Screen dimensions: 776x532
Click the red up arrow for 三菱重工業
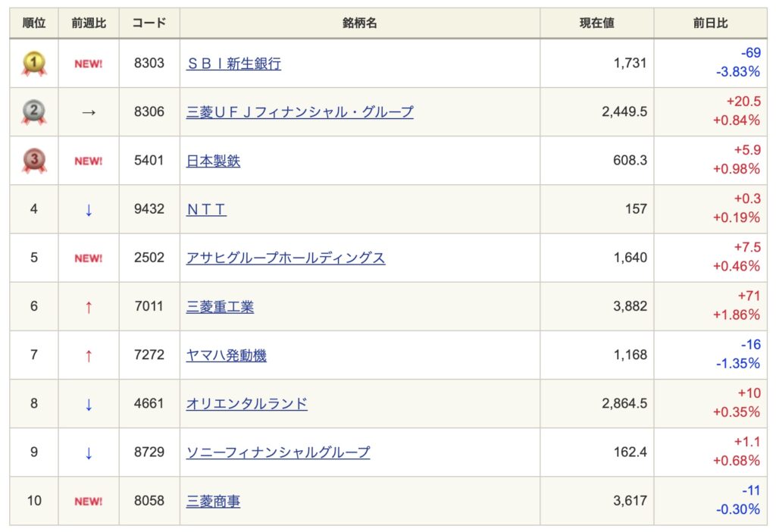click(x=89, y=307)
